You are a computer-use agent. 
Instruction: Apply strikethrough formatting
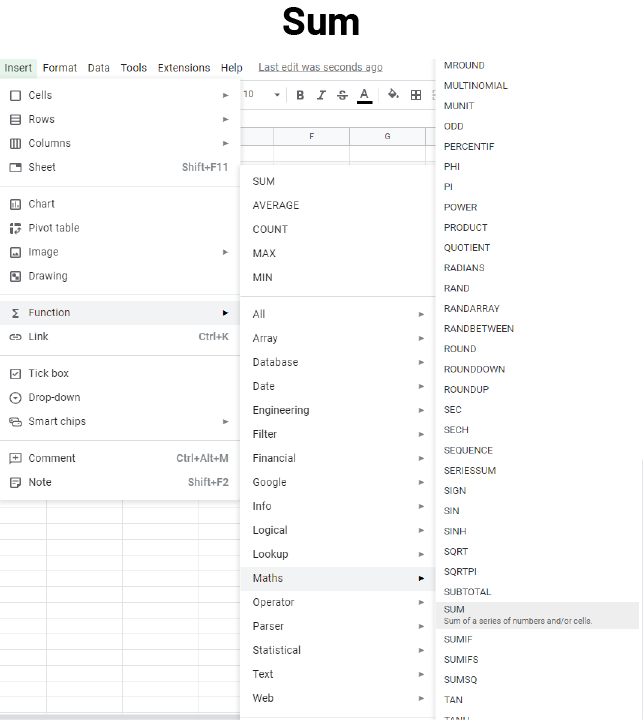coord(342,95)
